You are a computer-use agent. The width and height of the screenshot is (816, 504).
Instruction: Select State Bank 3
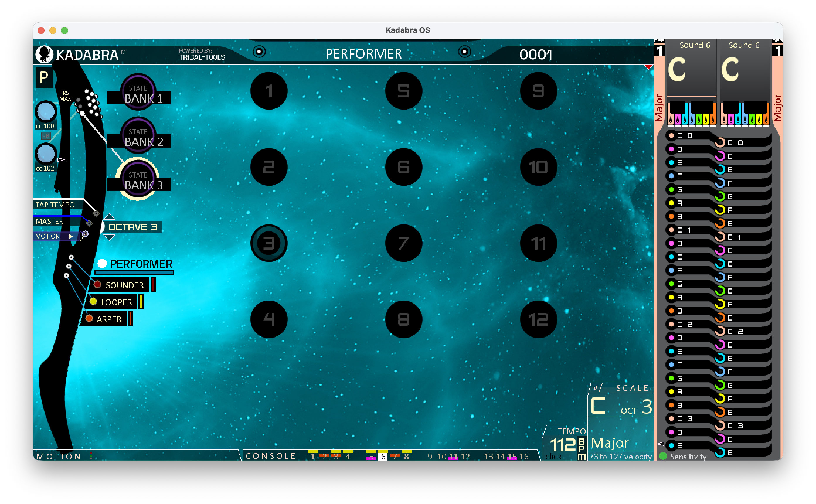tap(139, 179)
